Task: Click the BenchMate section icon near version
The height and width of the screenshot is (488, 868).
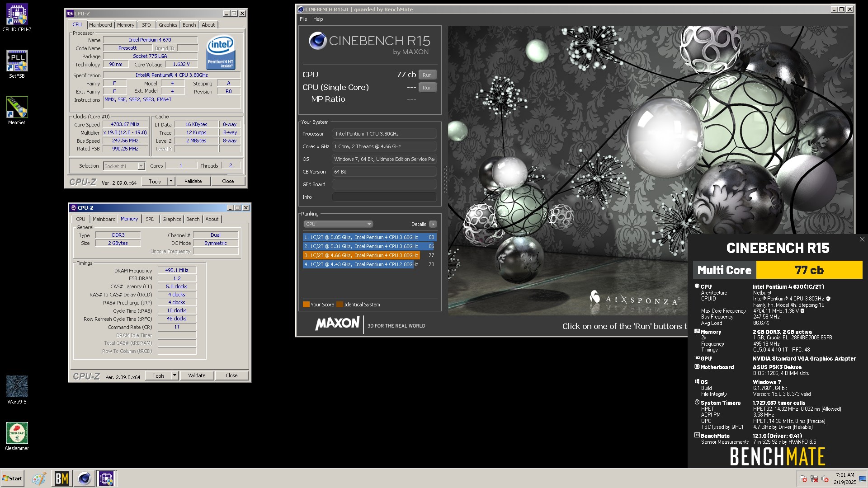Action: (x=697, y=435)
